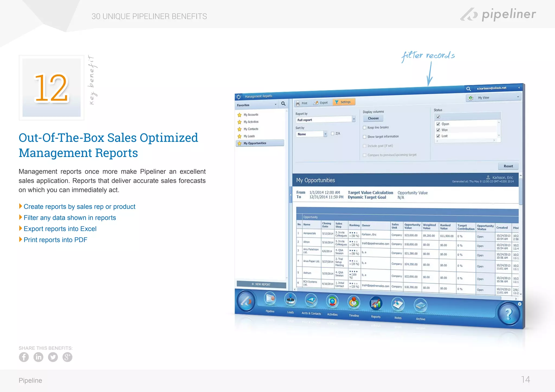Toggle Compare to previous/upcoming target checkbox

[x=364, y=155]
